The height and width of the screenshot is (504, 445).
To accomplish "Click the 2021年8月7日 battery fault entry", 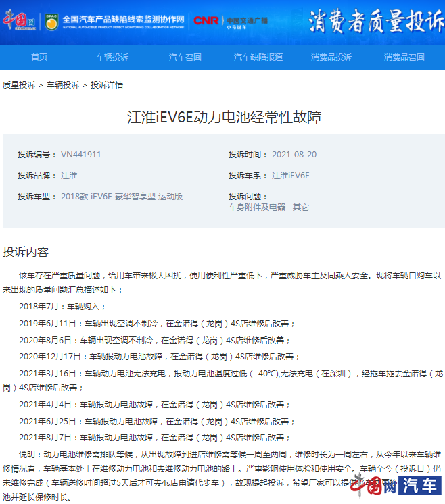I will 155,438.
